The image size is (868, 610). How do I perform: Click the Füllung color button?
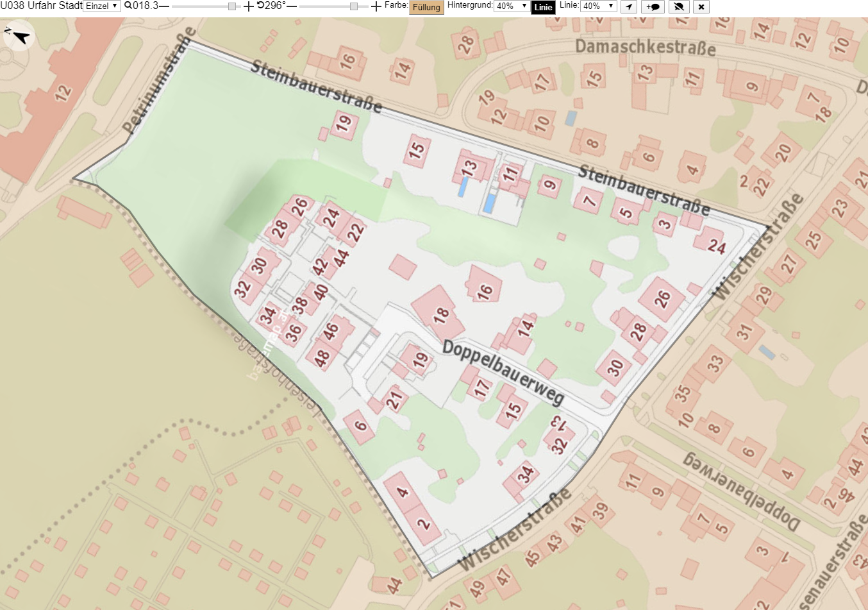coord(426,7)
